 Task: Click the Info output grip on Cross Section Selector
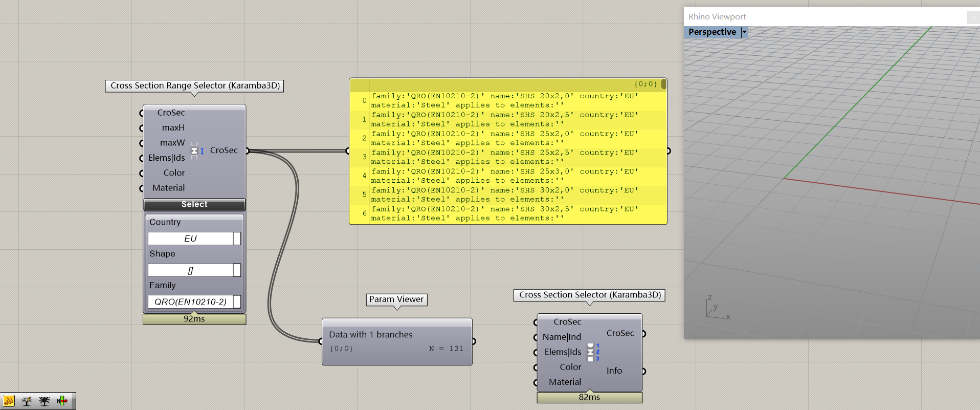(643, 371)
